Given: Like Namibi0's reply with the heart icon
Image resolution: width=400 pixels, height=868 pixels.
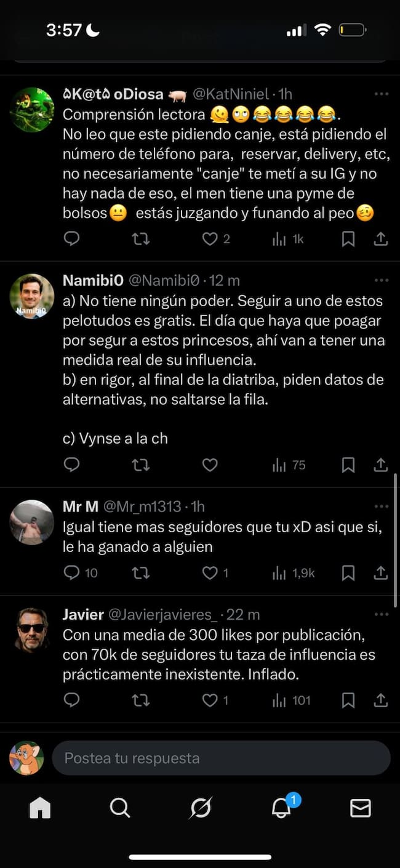Looking at the screenshot, I should click(209, 465).
